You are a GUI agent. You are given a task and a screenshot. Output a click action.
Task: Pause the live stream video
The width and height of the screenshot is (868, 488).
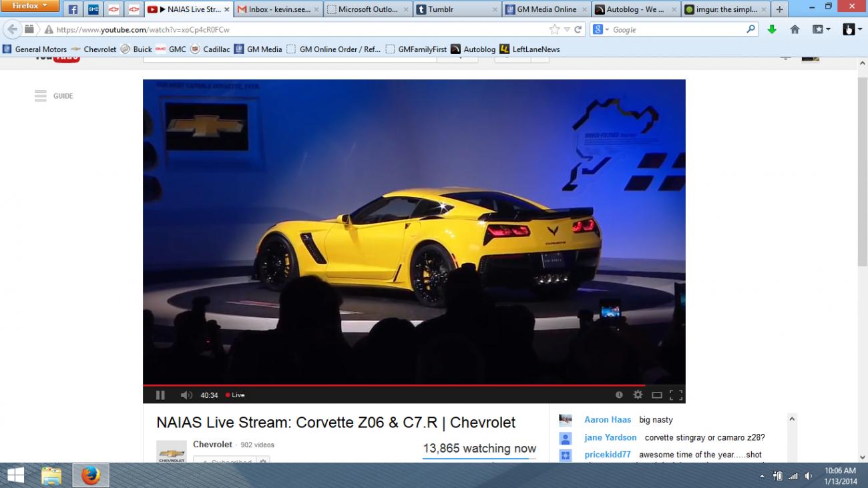pyautogui.click(x=160, y=395)
